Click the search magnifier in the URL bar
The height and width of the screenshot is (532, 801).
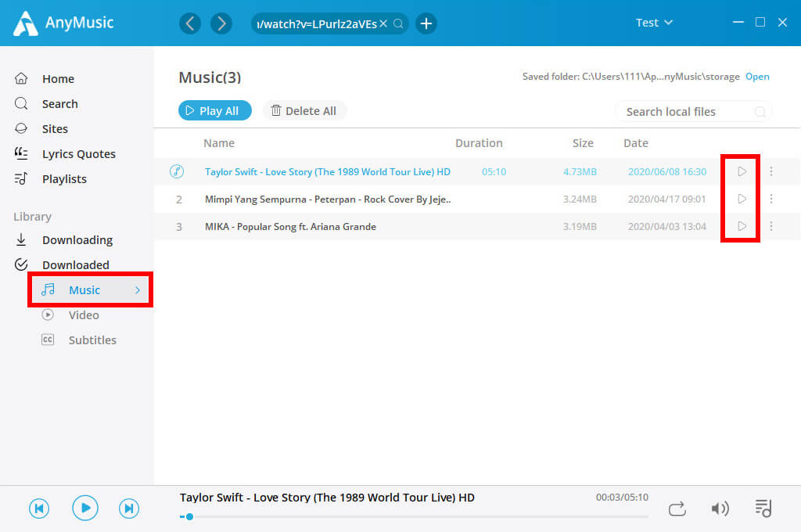[398, 23]
